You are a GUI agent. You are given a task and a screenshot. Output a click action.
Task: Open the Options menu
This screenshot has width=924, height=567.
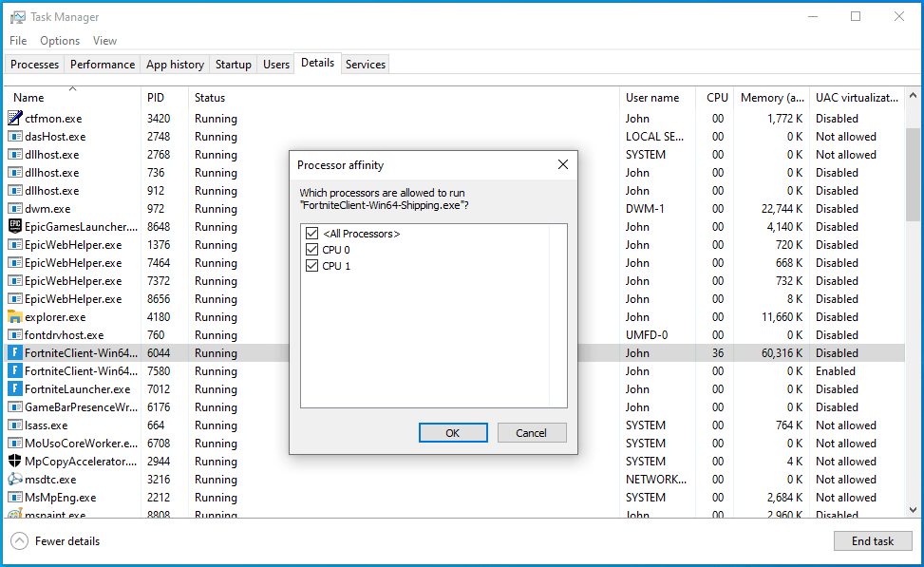(x=60, y=41)
